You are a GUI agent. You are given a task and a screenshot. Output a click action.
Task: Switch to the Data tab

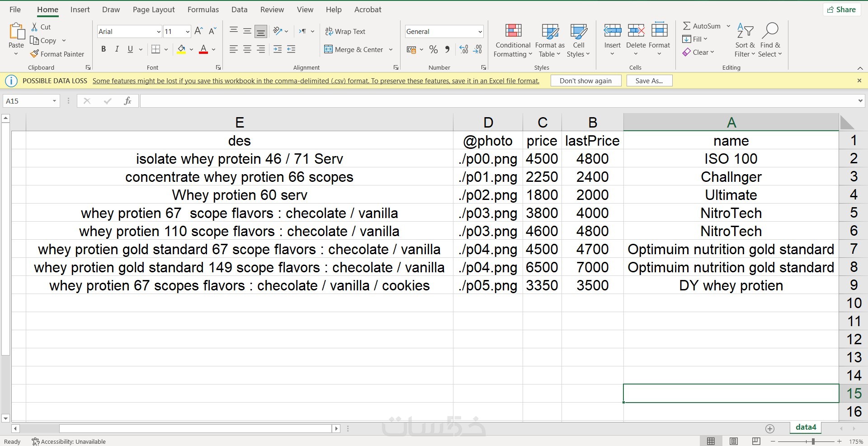[239, 9]
